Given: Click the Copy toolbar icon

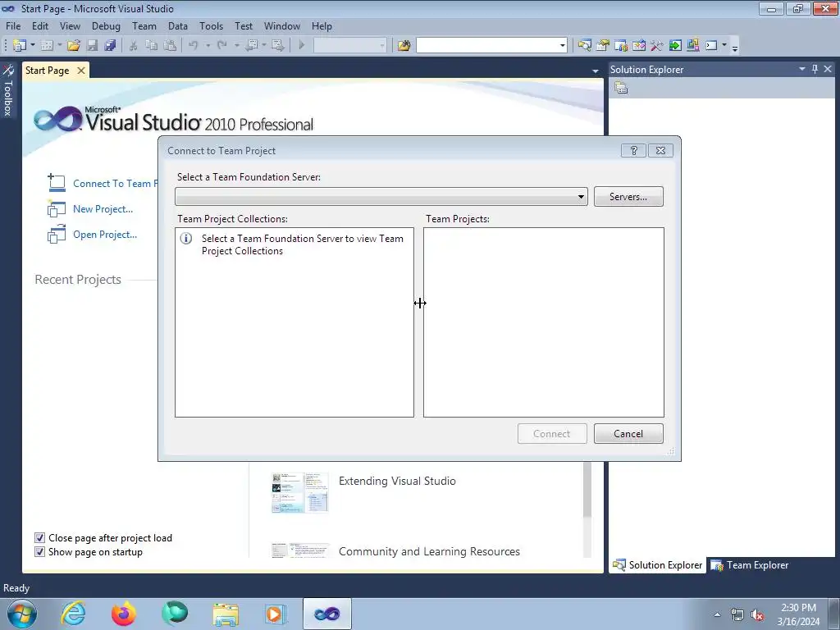Looking at the screenshot, I should click(152, 46).
